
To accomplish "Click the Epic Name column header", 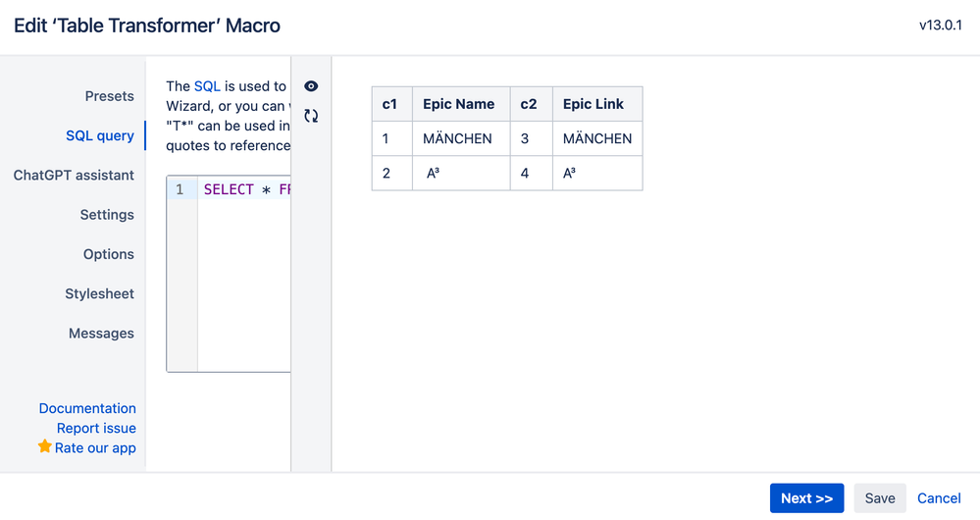I will point(458,104).
